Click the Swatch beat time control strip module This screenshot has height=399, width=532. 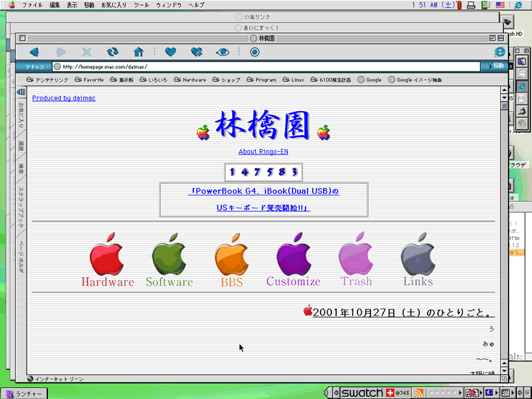tap(375, 393)
